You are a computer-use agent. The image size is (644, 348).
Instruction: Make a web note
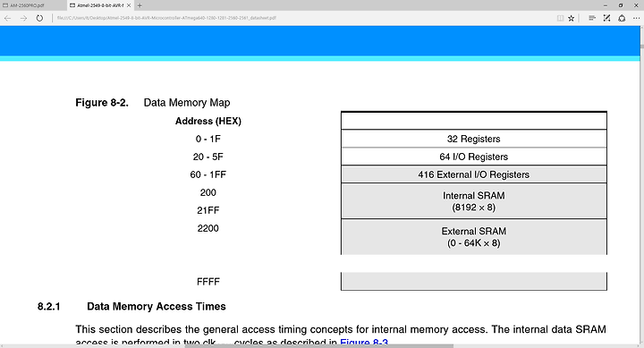click(x=606, y=18)
